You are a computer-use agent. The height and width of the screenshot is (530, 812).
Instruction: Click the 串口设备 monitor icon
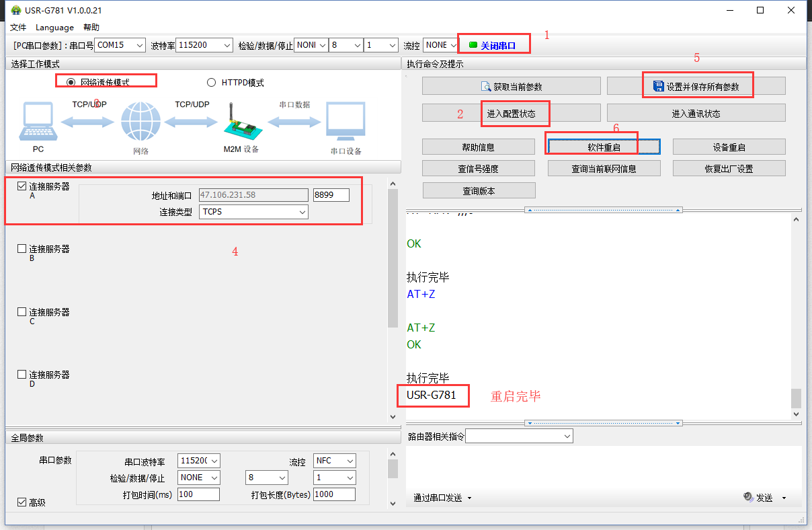click(346, 122)
